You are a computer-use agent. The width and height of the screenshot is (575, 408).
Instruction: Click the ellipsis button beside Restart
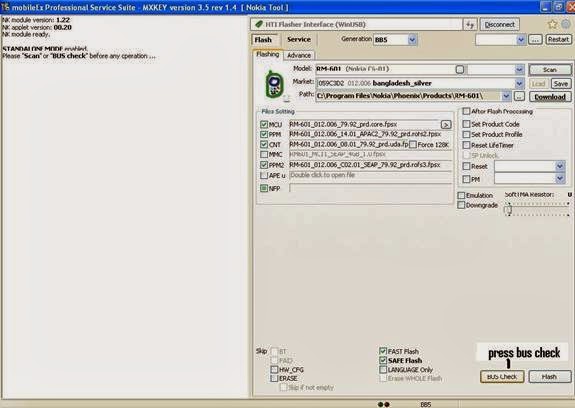click(535, 40)
